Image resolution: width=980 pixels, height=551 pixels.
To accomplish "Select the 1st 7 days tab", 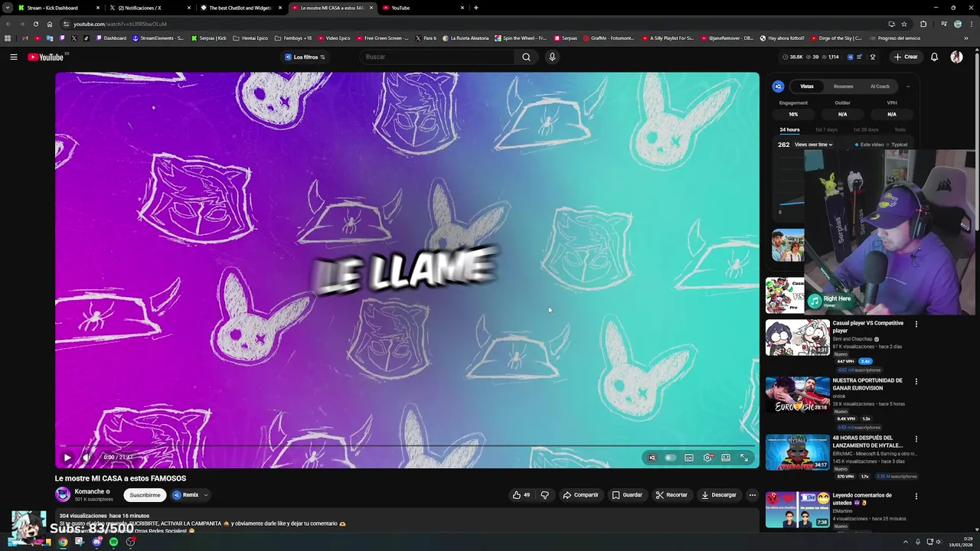I will 826,130.
